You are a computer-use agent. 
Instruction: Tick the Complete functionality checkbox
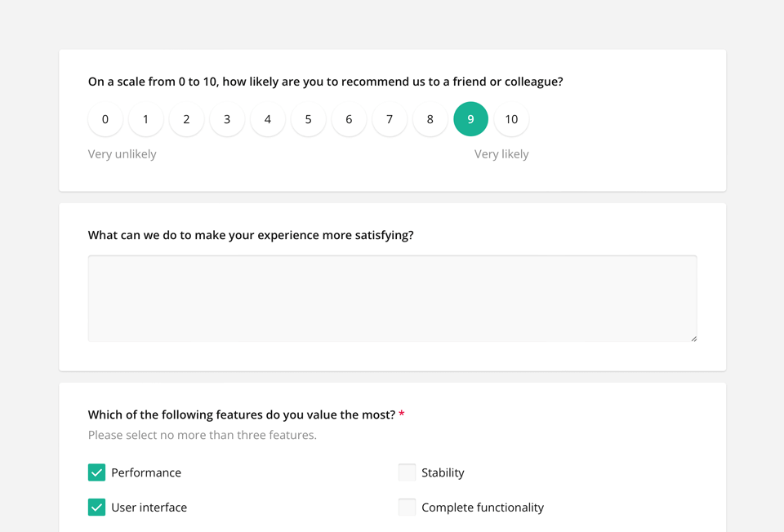[x=407, y=508]
